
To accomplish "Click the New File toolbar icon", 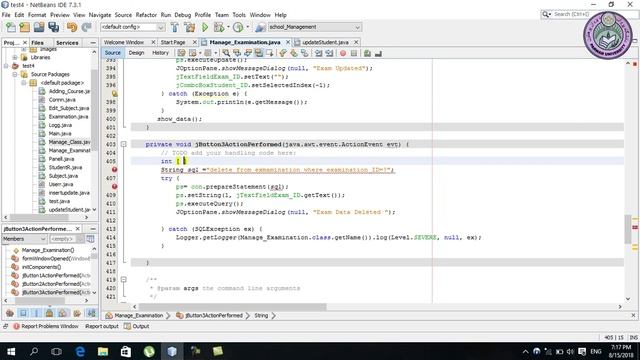I will click(x=11, y=27).
